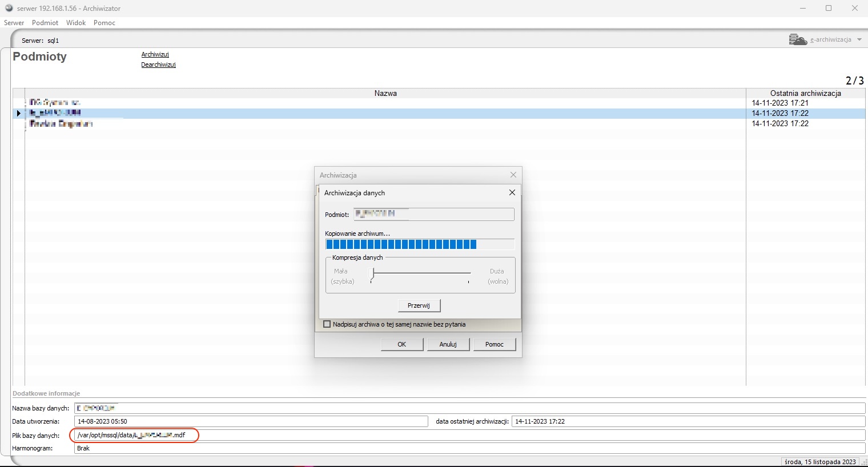Open the Pomoc menu in menu bar
Screen dimensions: 868x467
click(105, 23)
